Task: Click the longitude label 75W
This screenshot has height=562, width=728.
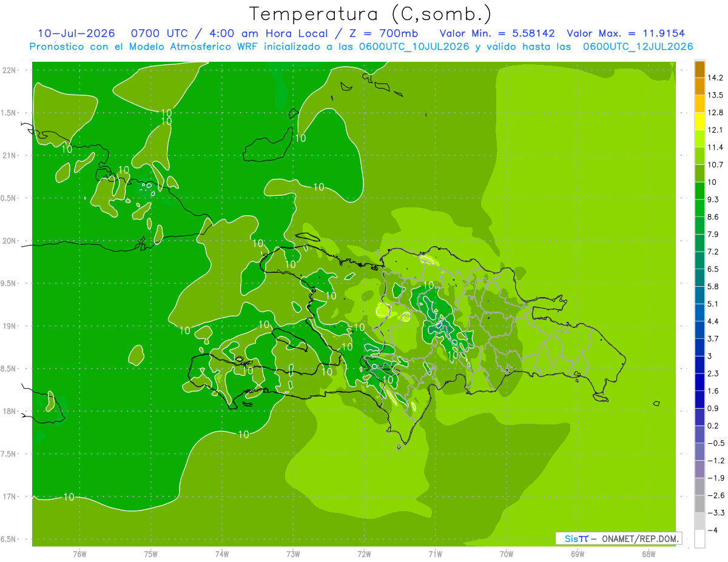Action: point(151,554)
